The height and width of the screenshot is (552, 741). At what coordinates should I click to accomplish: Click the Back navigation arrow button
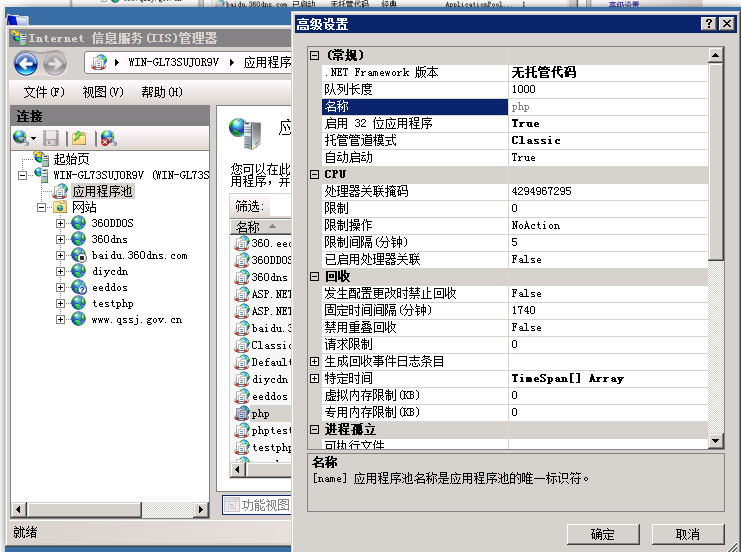tap(26, 64)
